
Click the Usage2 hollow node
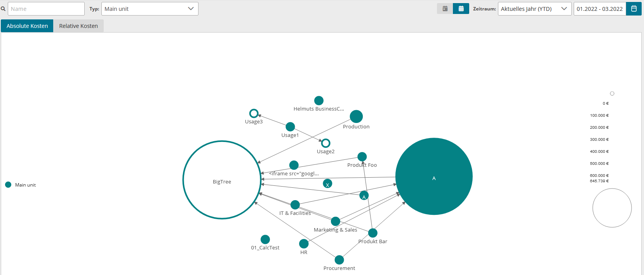pyautogui.click(x=326, y=143)
